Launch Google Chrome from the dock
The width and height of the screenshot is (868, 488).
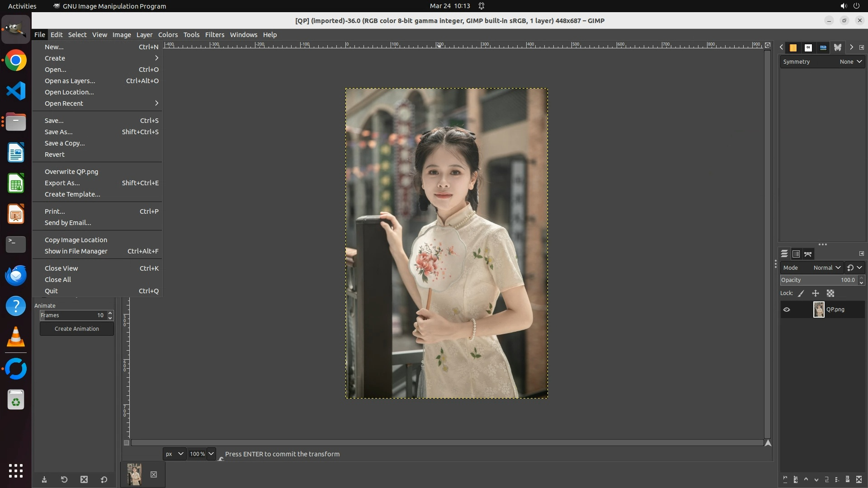pos(16,60)
